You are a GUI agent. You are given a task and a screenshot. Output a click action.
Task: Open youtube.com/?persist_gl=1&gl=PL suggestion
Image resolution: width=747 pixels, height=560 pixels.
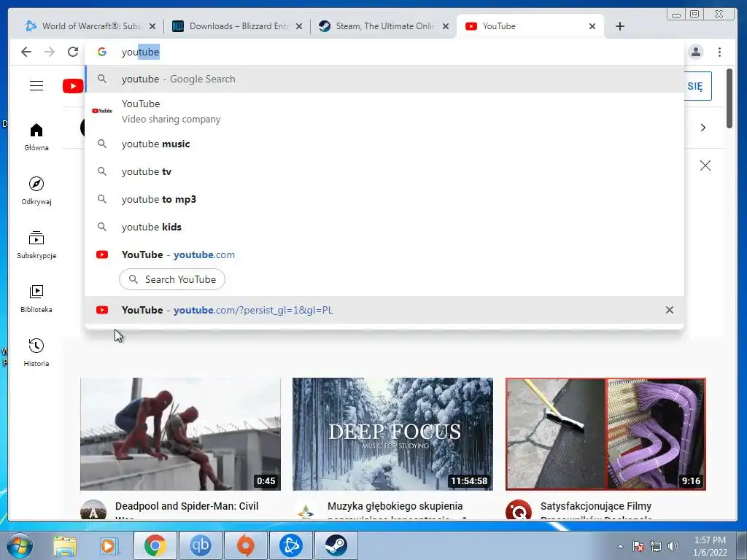click(x=384, y=310)
